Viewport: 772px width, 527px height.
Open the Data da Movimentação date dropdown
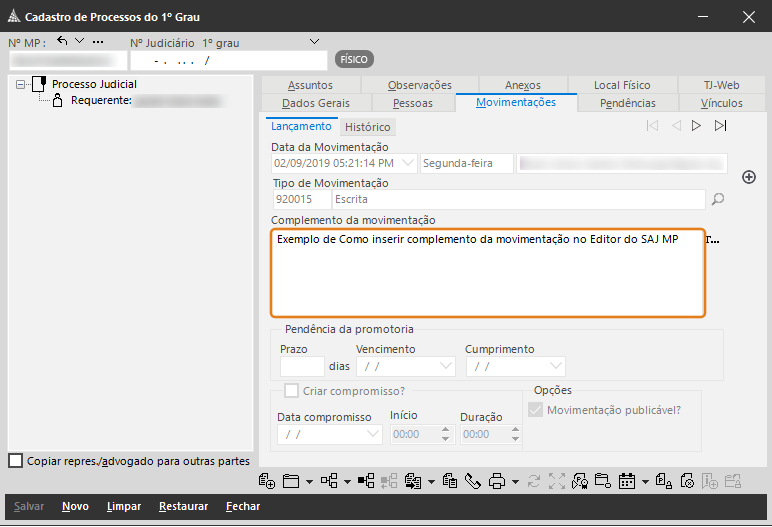[410, 163]
